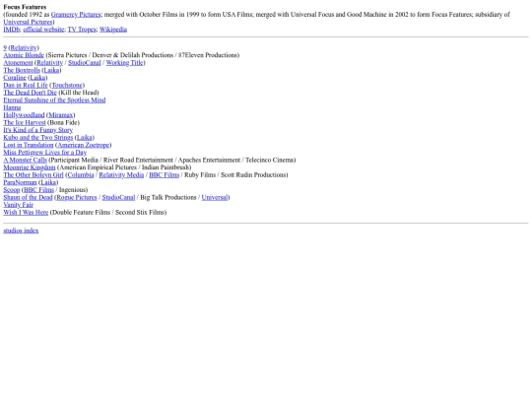This screenshot has height=399, width=532.
Task: Select the Hollywoodland film link
Action: 24,115
